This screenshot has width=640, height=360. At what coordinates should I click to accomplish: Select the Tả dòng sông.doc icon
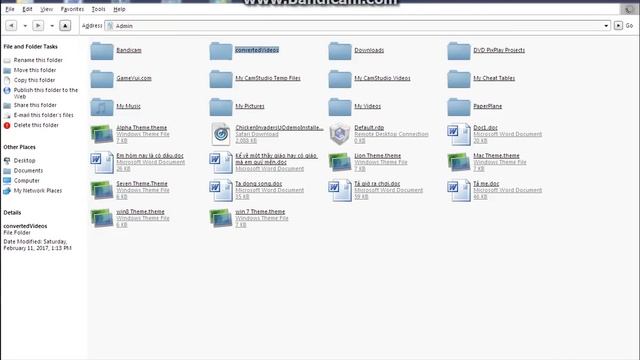pyautogui.click(x=221, y=190)
